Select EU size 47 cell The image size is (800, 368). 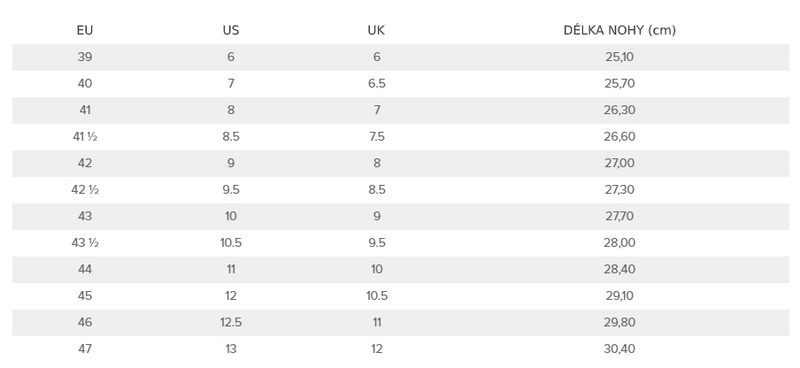[85, 349]
